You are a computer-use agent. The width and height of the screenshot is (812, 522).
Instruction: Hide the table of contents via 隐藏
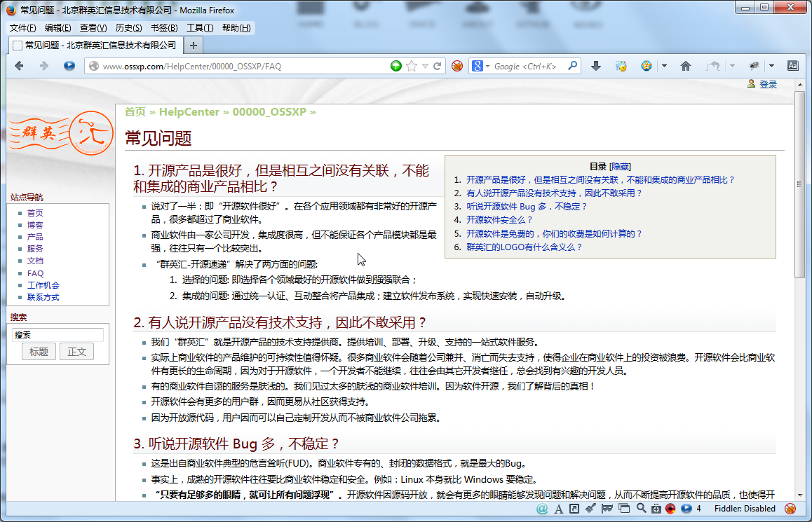pyautogui.click(x=620, y=167)
